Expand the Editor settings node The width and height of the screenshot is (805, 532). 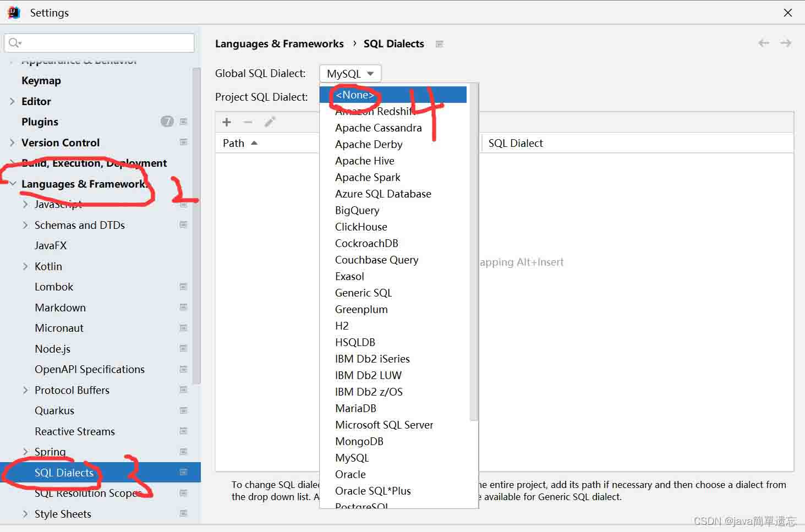pos(12,101)
